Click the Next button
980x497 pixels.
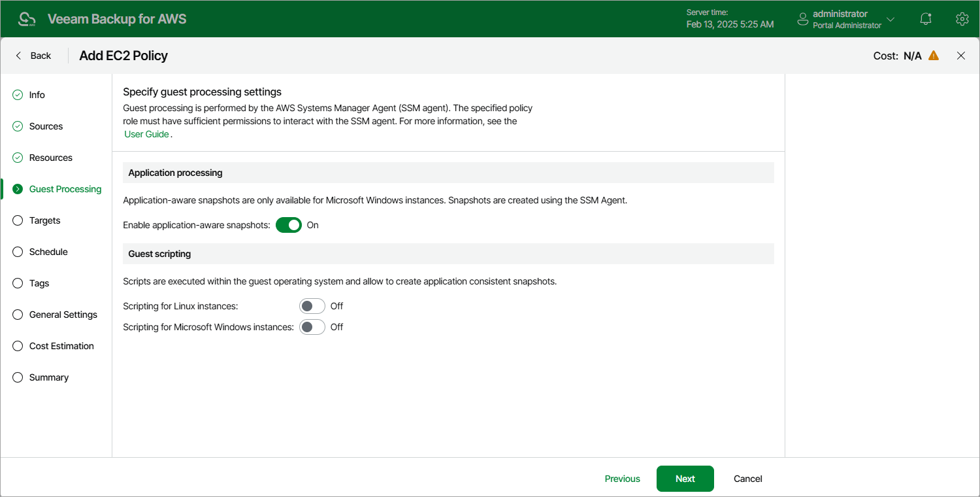tap(685, 479)
